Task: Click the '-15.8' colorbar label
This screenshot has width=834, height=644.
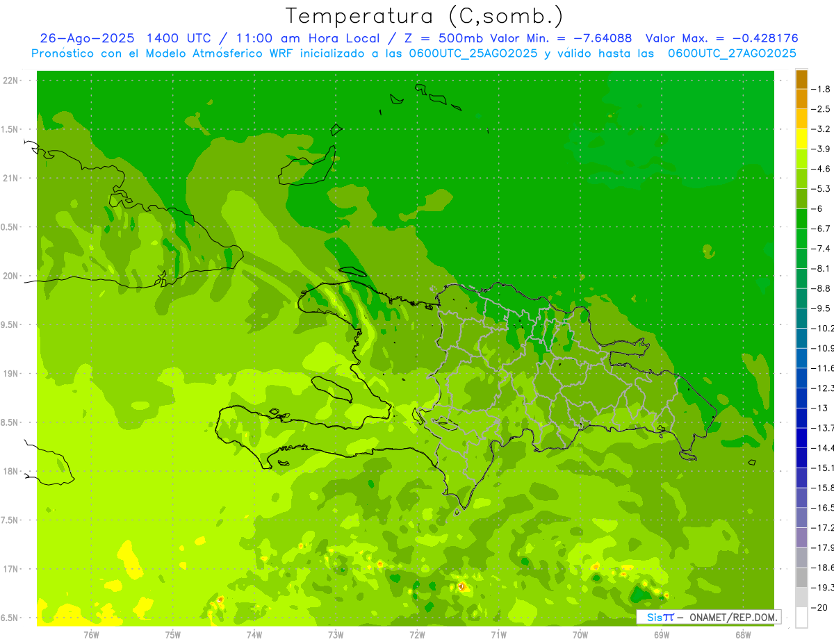Action: click(x=823, y=488)
